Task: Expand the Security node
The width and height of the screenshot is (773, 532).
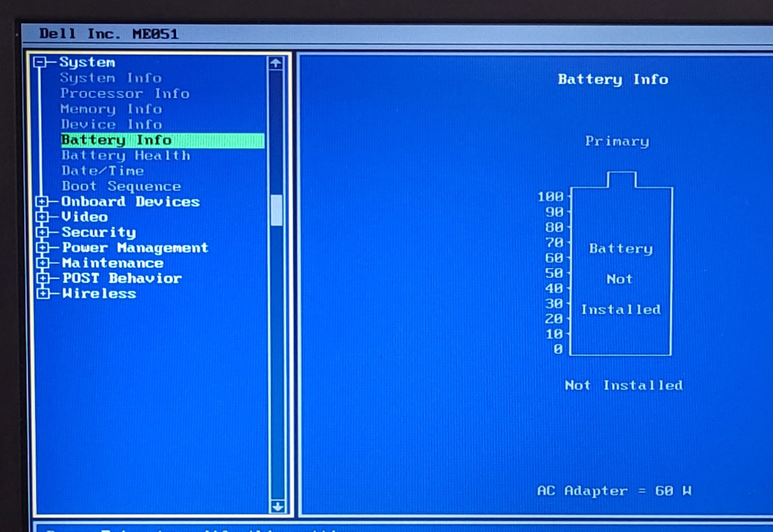Action: pos(43,232)
